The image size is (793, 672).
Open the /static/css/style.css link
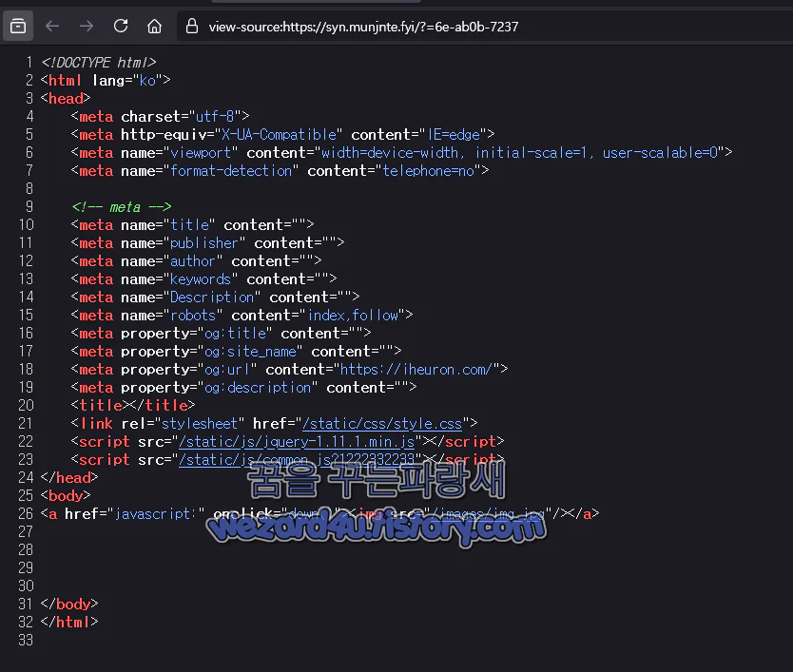click(382, 423)
